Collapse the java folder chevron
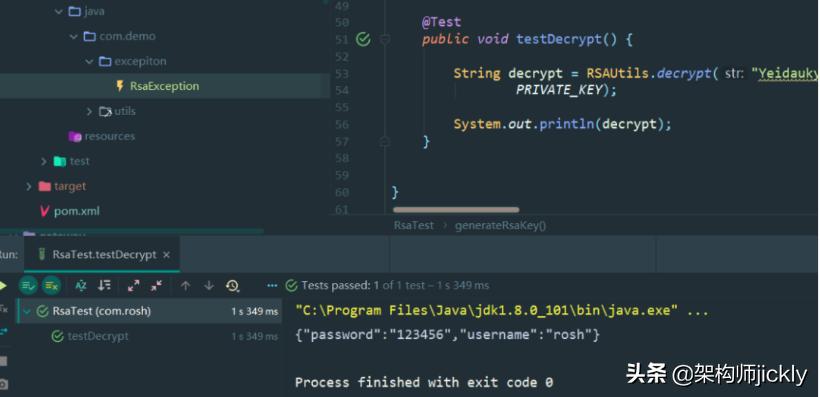The height and width of the screenshot is (397, 820). (x=59, y=11)
